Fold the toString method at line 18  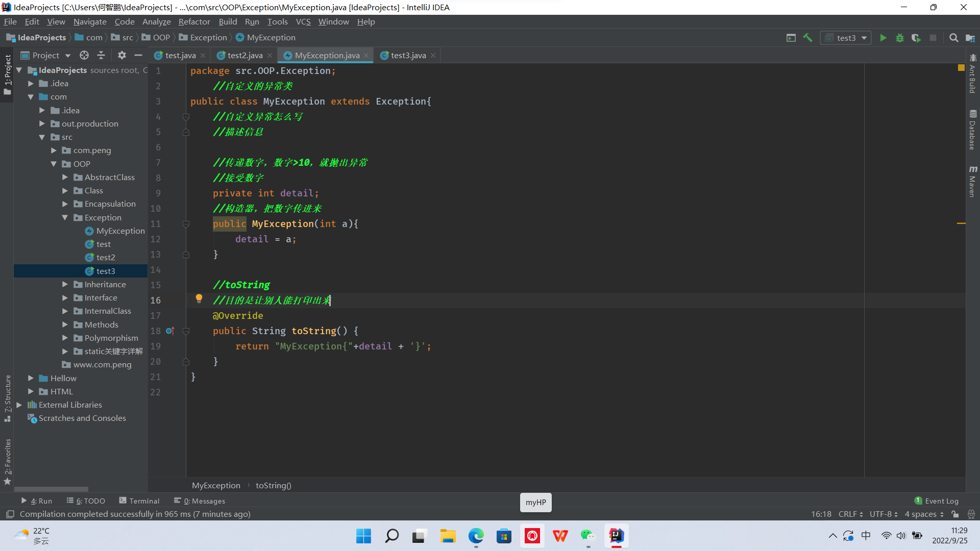pos(186,331)
